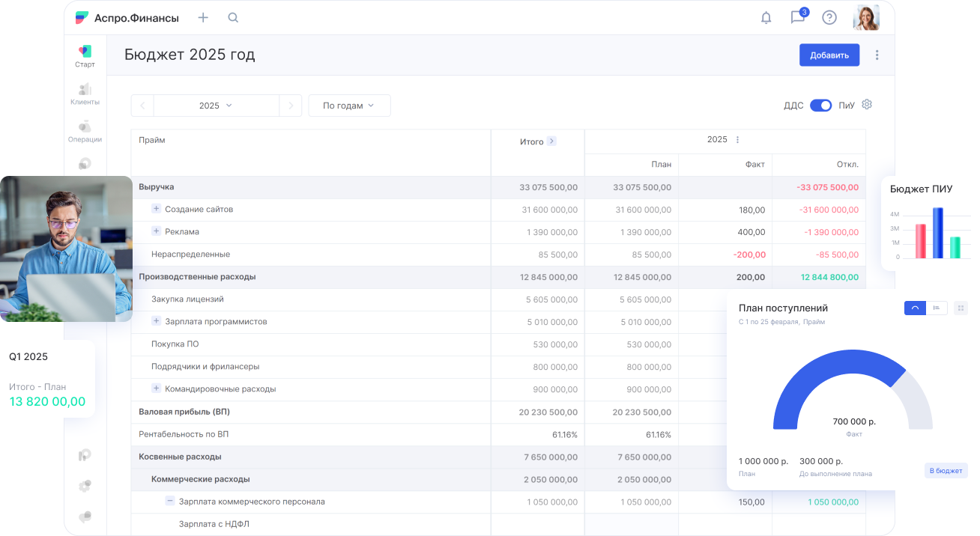Open budget table settings gear icon
The height and width of the screenshot is (536, 980).
(867, 105)
